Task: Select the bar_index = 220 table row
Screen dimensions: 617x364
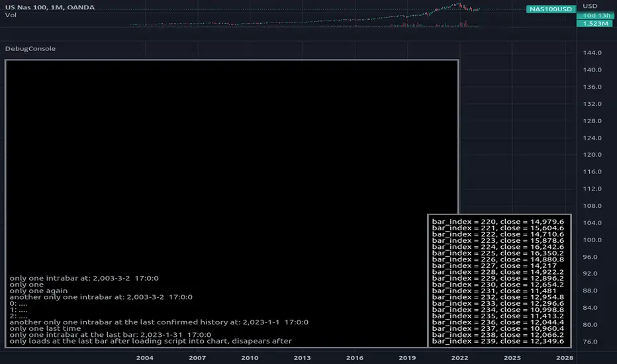Action: [x=497, y=222]
